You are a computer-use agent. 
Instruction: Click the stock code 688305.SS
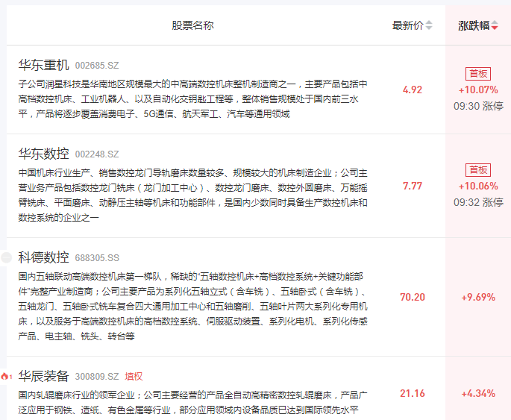pos(97,258)
